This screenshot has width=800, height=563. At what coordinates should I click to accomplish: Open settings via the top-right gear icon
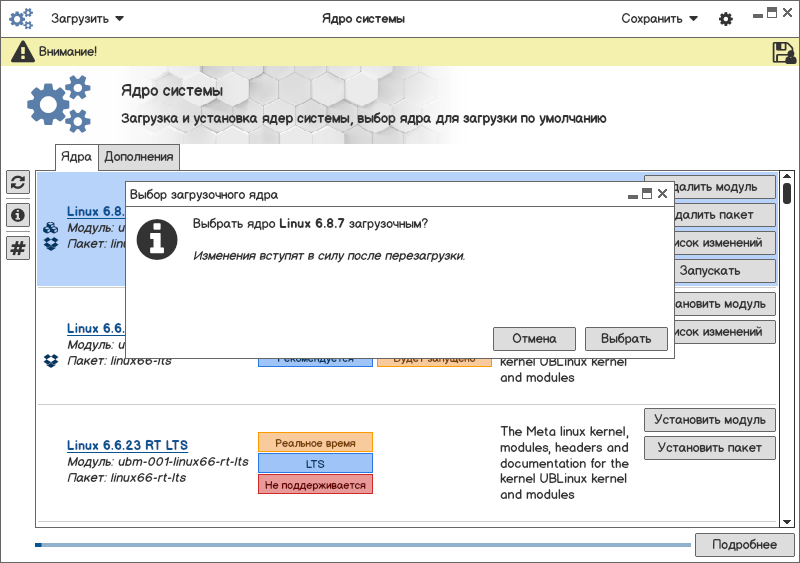[726, 19]
